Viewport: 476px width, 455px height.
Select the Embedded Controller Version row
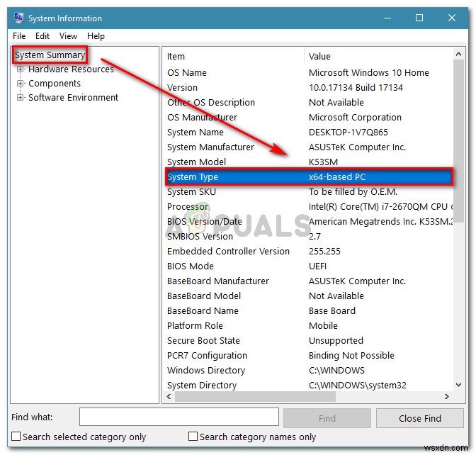[x=308, y=252]
